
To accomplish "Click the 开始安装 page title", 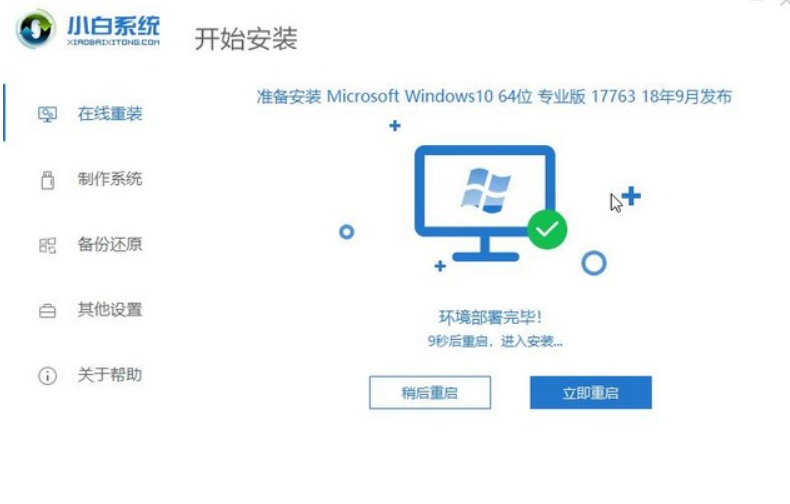I will (x=246, y=39).
